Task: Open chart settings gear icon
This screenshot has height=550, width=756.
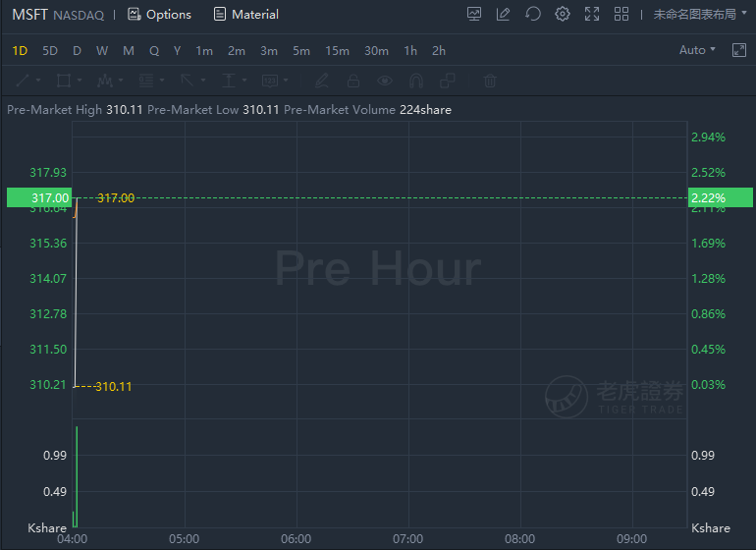Action: click(x=563, y=14)
